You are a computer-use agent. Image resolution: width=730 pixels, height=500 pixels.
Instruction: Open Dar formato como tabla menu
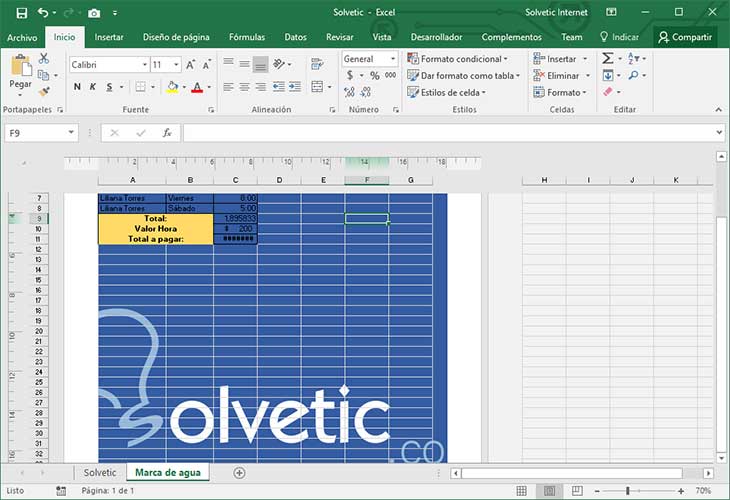tap(464, 75)
